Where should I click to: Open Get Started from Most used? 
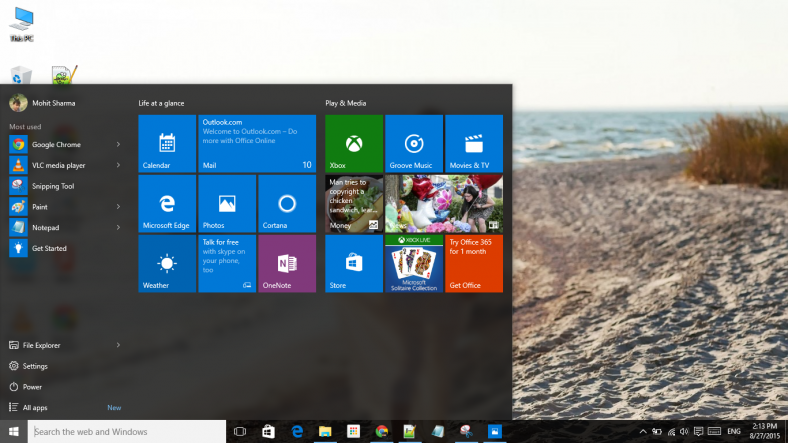pyautogui.click(x=65, y=248)
